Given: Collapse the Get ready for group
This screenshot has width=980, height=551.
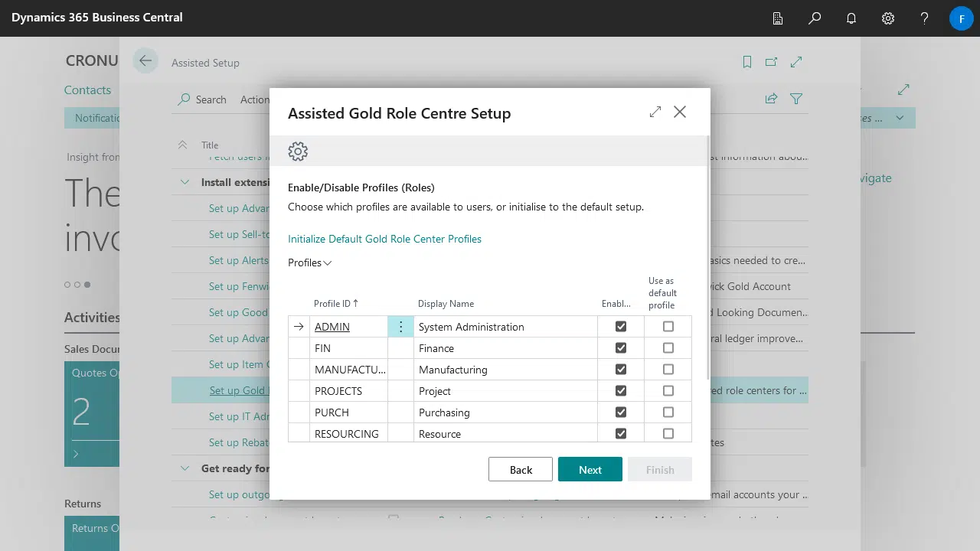Looking at the screenshot, I should coord(185,468).
